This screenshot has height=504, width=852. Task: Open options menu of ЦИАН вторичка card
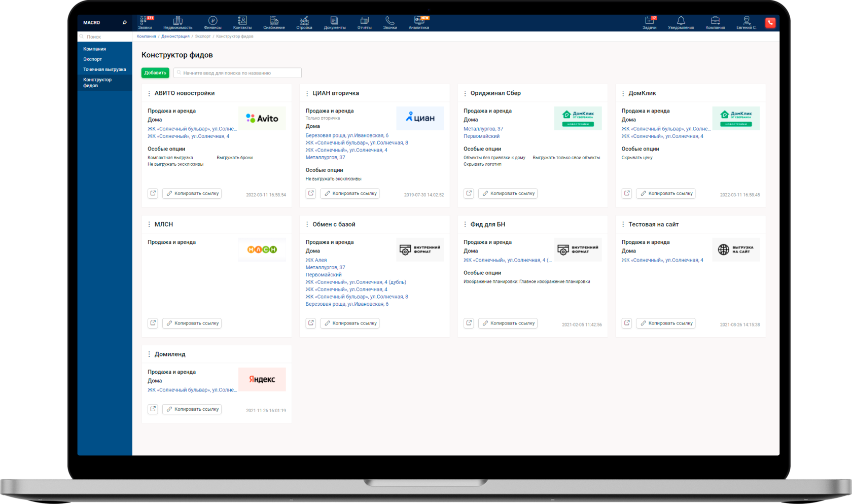[x=307, y=93]
